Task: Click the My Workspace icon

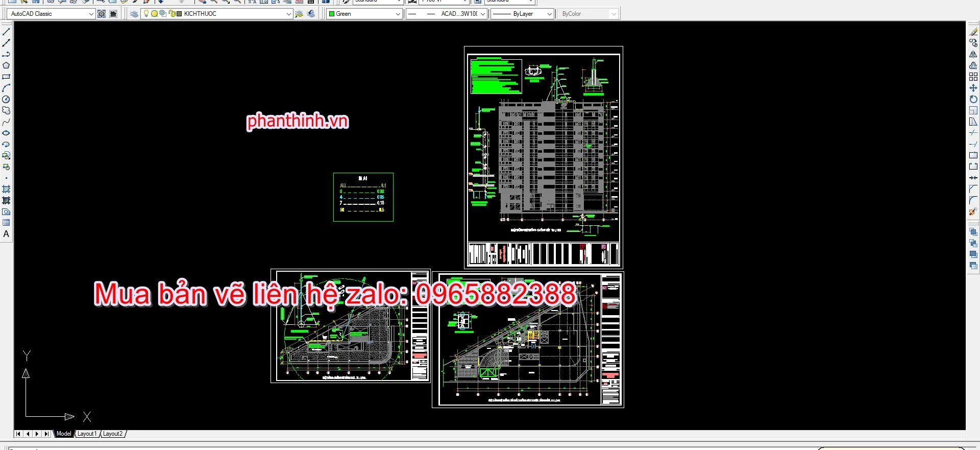Action: click(x=113, y=14)
